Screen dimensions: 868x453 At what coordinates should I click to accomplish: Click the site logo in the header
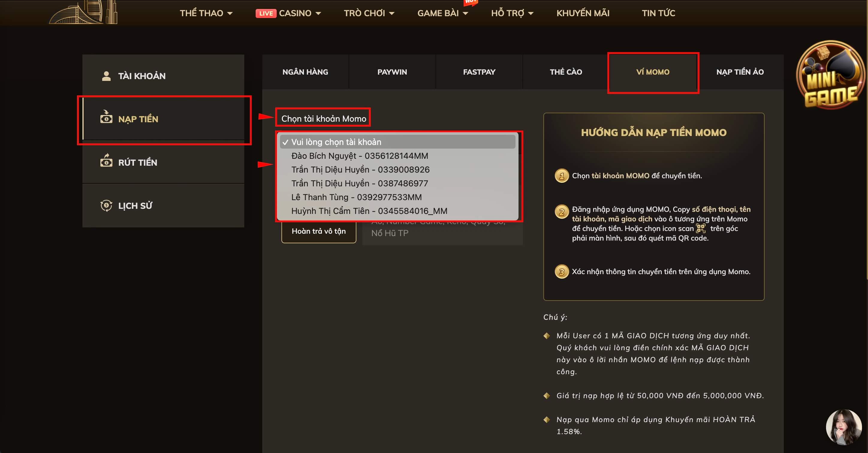83,12
